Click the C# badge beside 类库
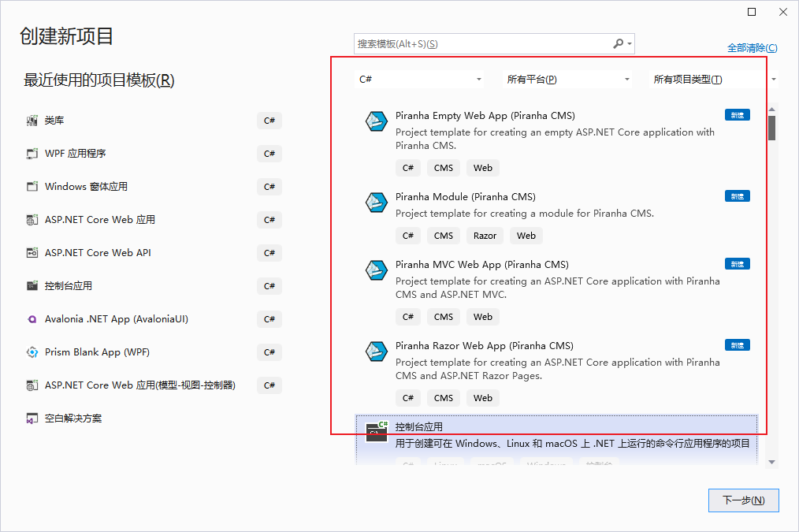This screenshot has width=799, height=532. pyautogui.click(x=269, y=121)
